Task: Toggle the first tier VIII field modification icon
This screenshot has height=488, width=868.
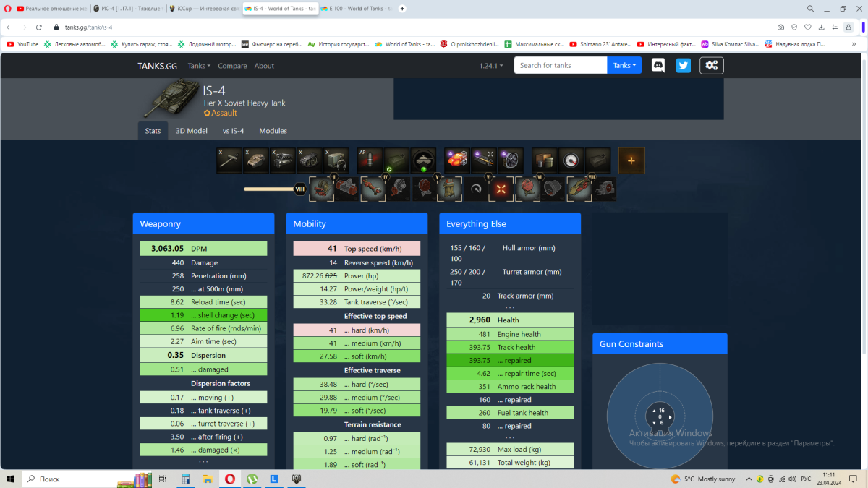Action: point(579,189)
